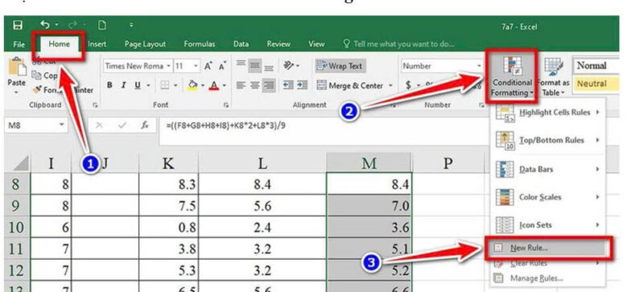This screenshot has width=644, height=292.
Task: Toggle Wrap Text
Action: (x=341, y=66)
